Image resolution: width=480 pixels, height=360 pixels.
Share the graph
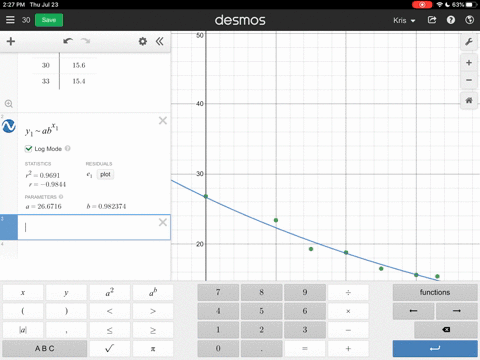(x=432, y=20)
